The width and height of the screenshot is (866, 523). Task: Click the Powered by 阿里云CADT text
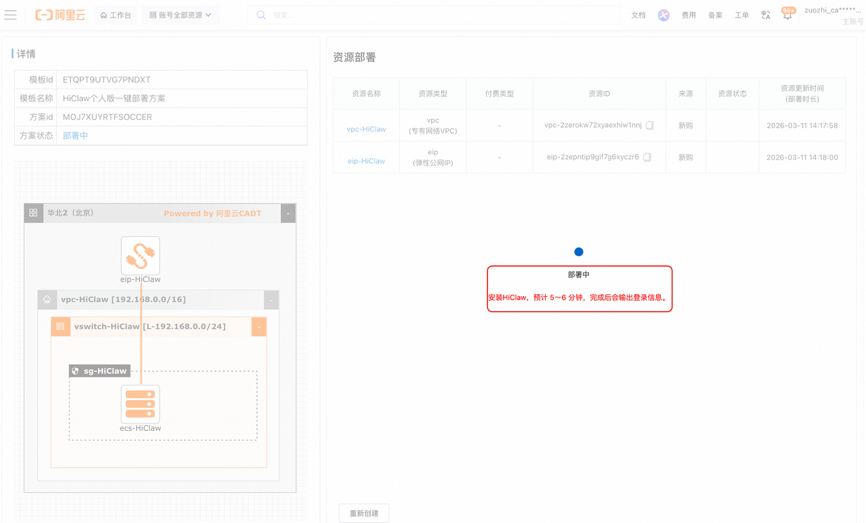[x=212, y=213]
